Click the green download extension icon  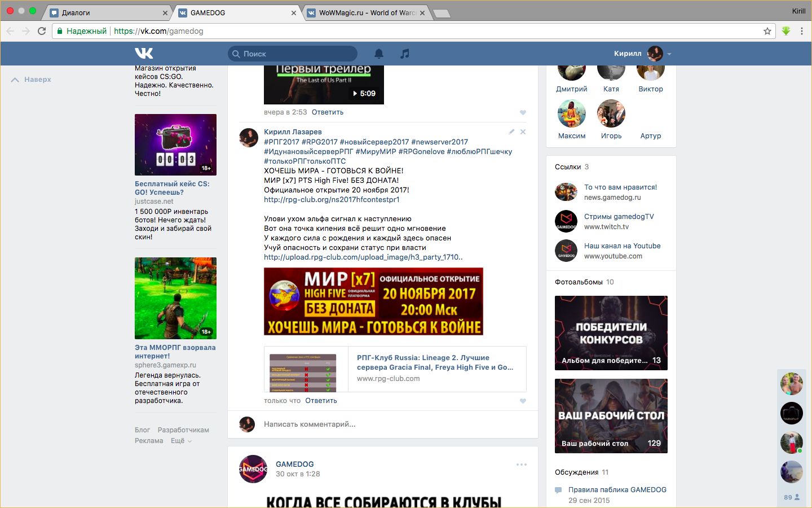tap(785, 31)
